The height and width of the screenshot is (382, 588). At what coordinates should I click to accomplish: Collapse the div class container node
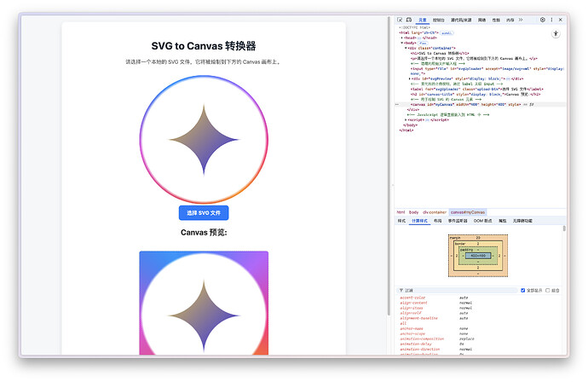[406, 48]
